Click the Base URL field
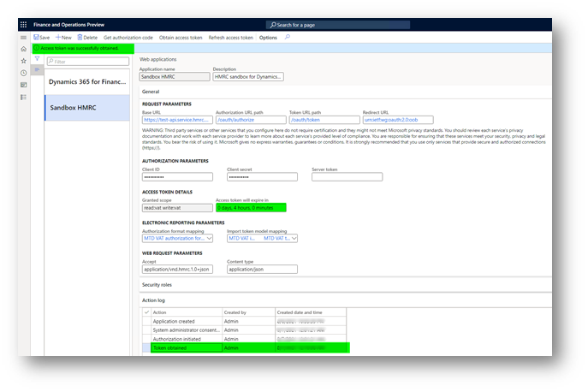This screenshot has width=588, height=392. pos(177,120)
